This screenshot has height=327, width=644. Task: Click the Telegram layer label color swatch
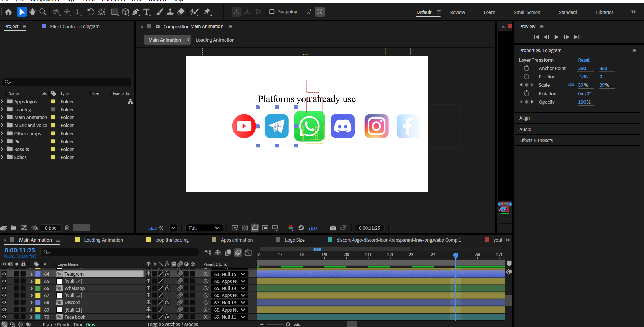tap(38, 274)
